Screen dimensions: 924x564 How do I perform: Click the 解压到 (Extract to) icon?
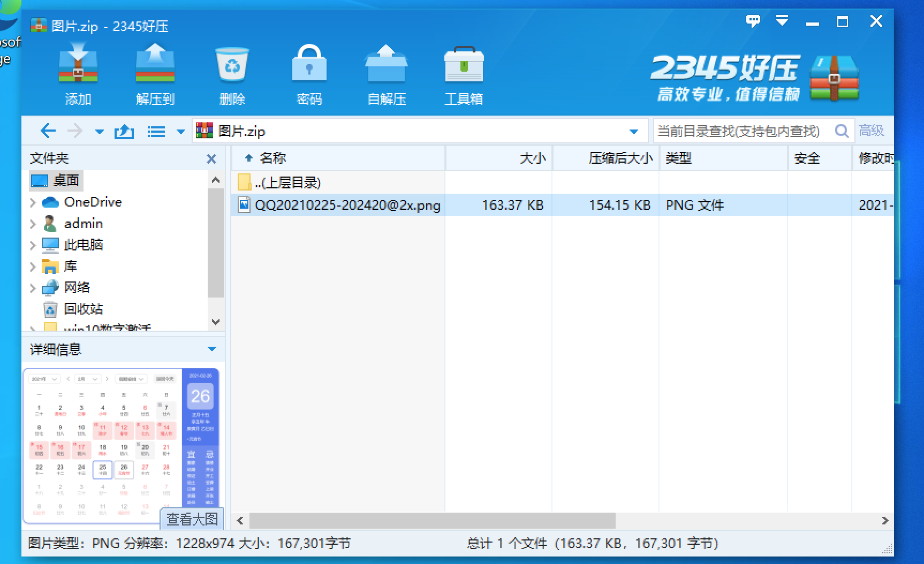point(155,75)
